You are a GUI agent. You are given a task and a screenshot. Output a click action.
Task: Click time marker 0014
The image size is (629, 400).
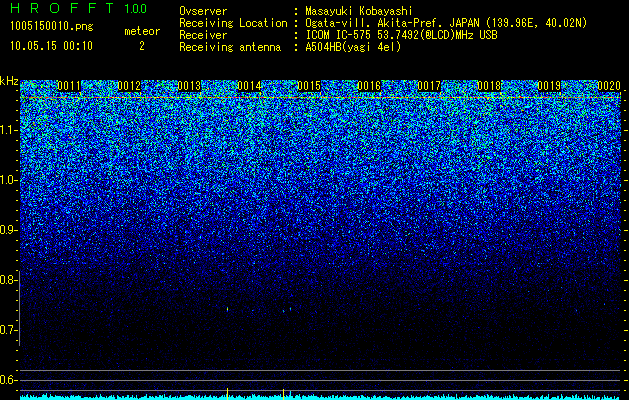pos(249,86)
